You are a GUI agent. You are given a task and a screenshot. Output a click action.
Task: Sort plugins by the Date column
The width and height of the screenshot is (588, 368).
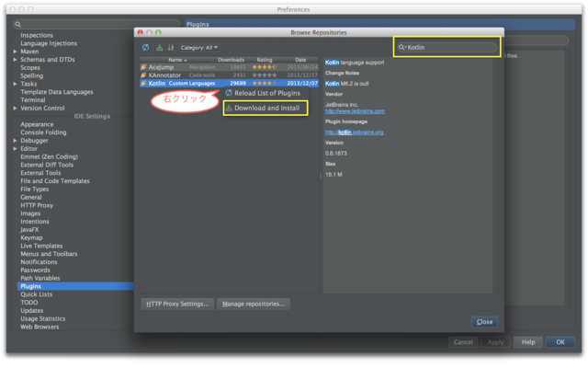(x=300, y=60)
